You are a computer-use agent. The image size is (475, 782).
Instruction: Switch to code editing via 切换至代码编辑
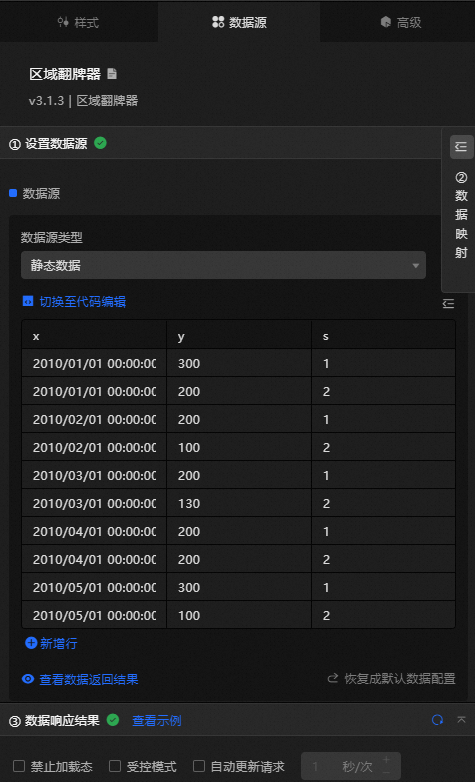pyautogui.click(x=82, y=301)
